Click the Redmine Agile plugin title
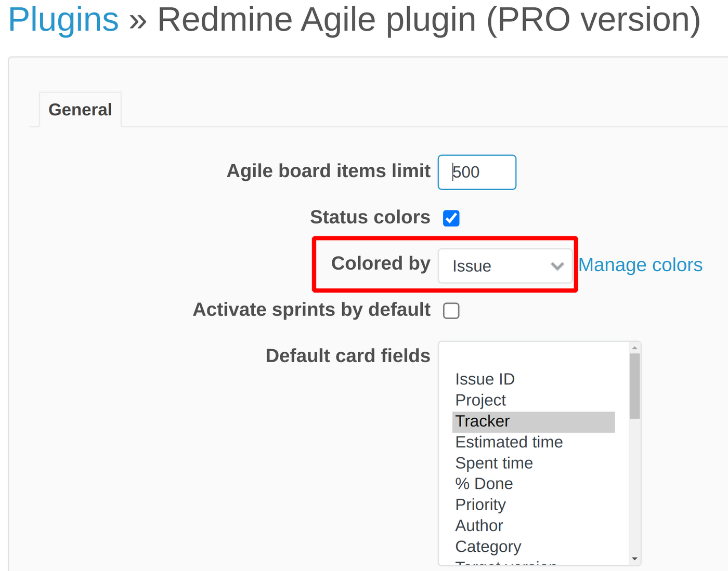Image resolution: width=728 pixels, height=571 pixels. [429, 19]
